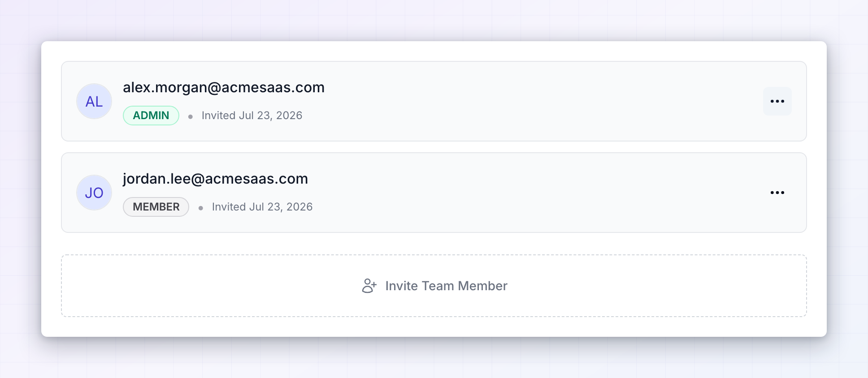Click the green ADMIN role badge

151,116
